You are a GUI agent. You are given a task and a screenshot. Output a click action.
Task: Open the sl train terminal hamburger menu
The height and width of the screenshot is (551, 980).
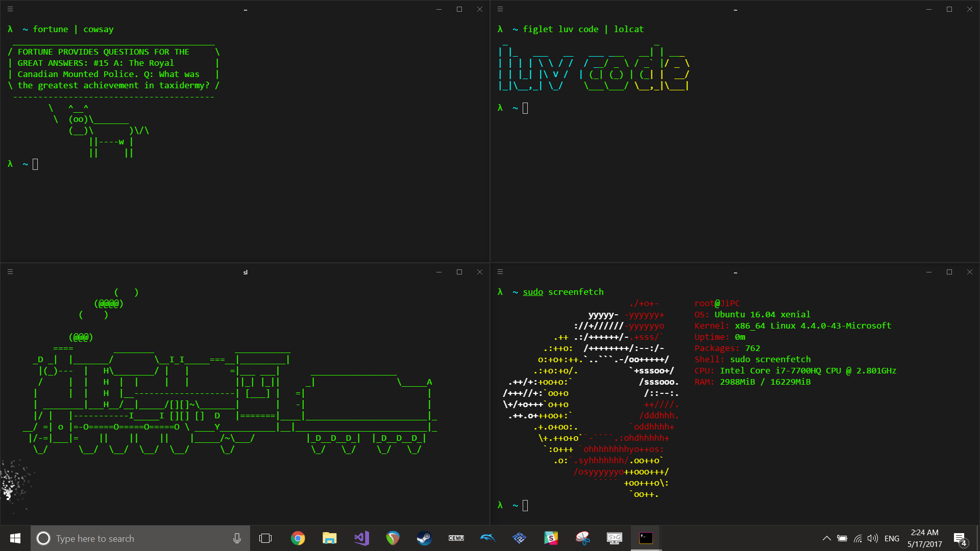point(10,272)
